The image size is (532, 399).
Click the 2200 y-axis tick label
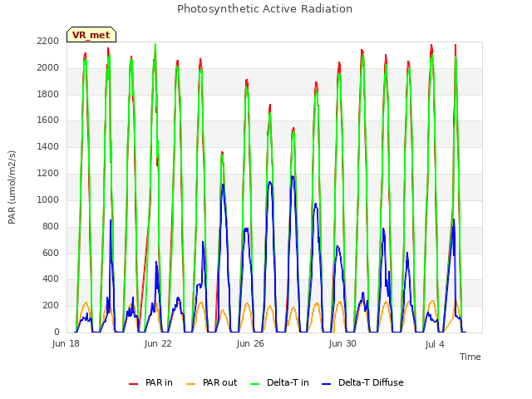click(48, 42)
